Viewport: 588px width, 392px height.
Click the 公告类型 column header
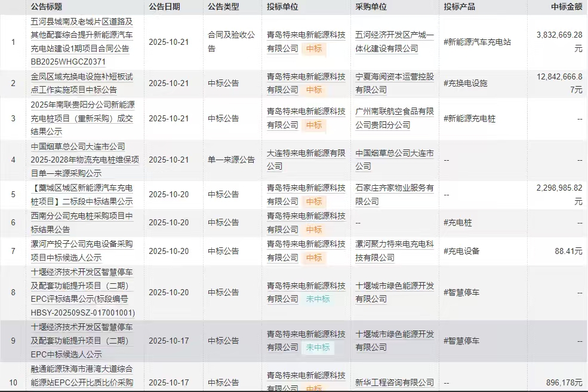coord(223,7)
